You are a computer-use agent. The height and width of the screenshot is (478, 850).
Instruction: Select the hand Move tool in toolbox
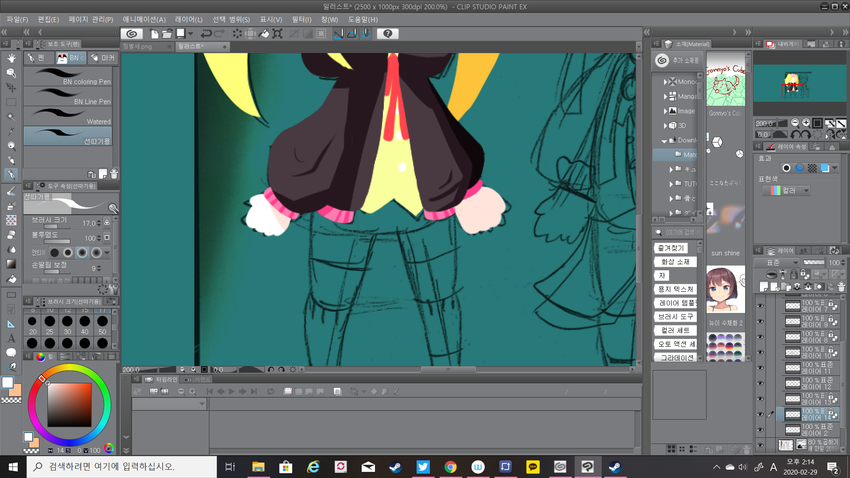click(x=11, y=58)
